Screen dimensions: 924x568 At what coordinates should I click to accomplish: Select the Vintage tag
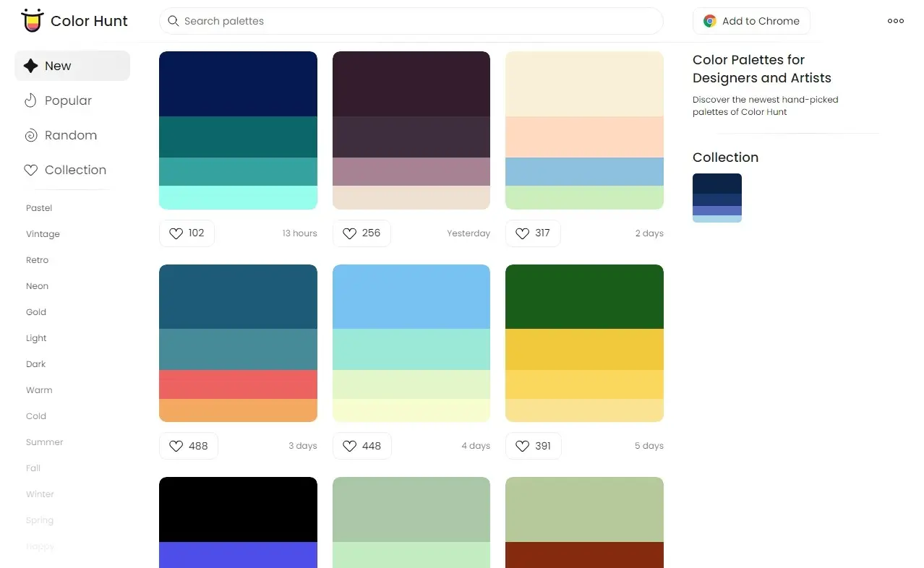coord(43,234)
